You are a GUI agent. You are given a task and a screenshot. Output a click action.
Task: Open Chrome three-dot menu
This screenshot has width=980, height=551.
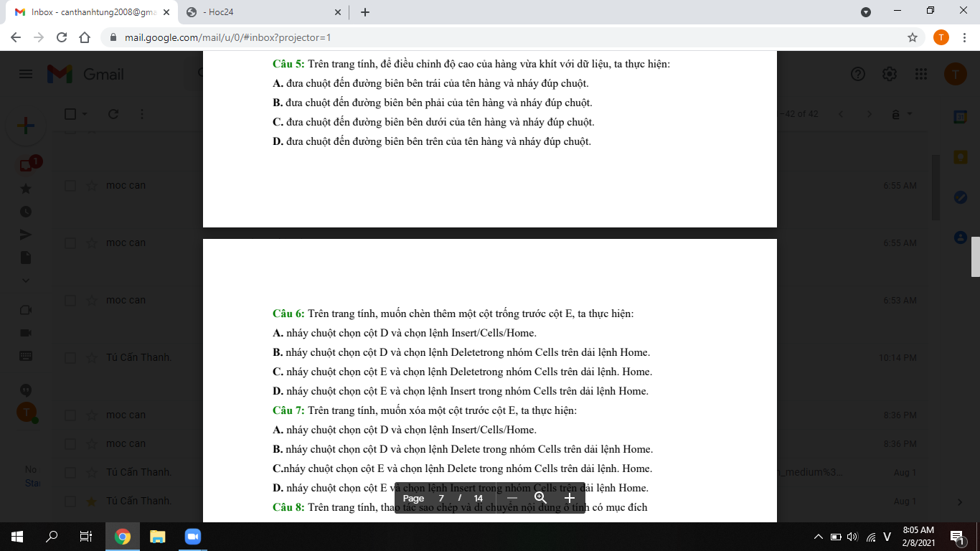pos(963,37)
